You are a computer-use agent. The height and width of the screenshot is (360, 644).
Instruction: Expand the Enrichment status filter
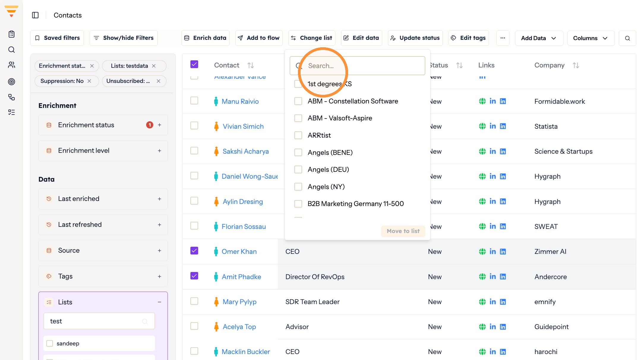tap(160, 125)
